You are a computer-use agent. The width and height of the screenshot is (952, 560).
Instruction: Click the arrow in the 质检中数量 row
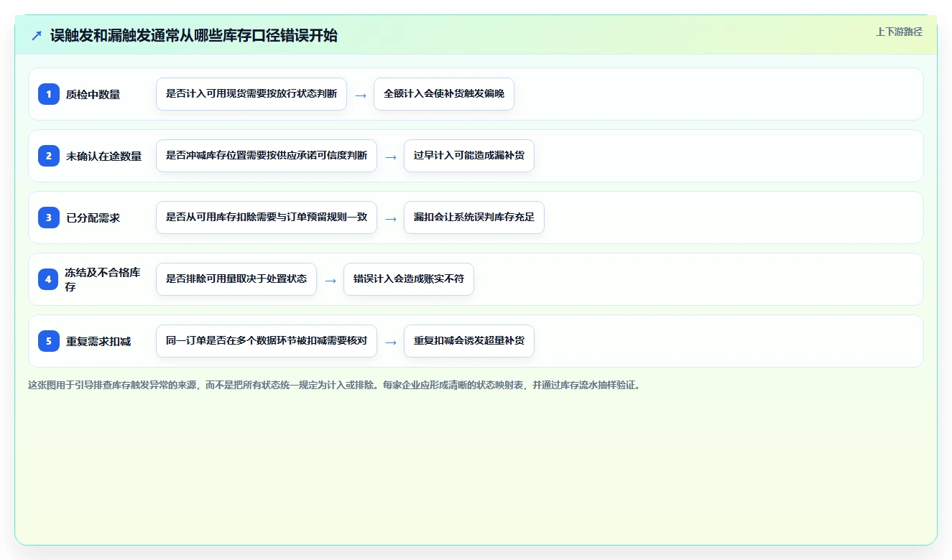coord(361,95)
